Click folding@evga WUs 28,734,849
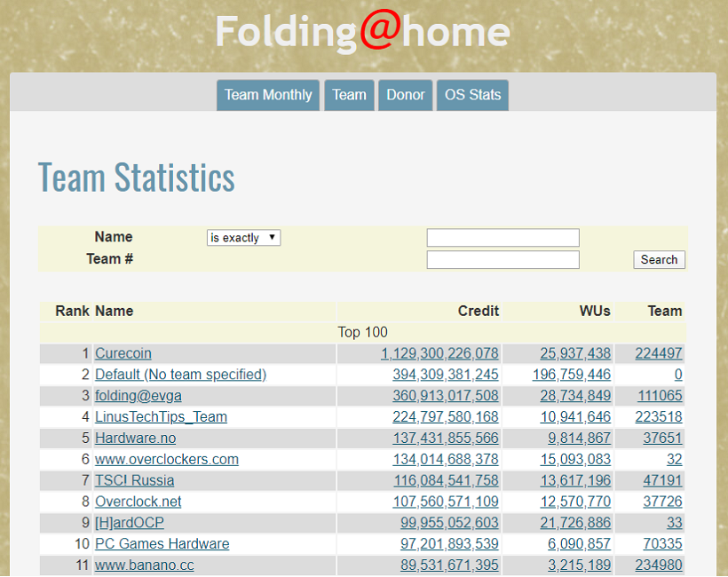Image resolution: width=728 pixels, height=577 pixels. (x=575, y=396)
